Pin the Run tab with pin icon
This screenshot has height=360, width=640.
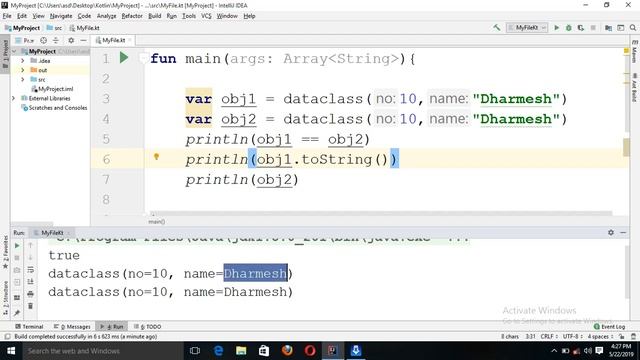[17, 313]
